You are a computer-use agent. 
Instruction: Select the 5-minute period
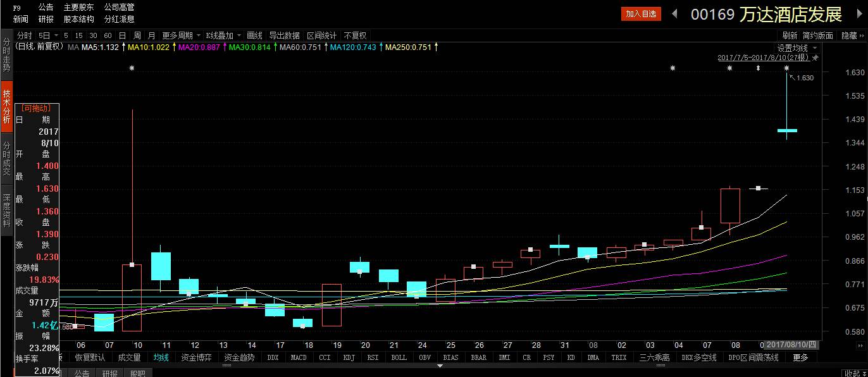click(x=65, y=35)
